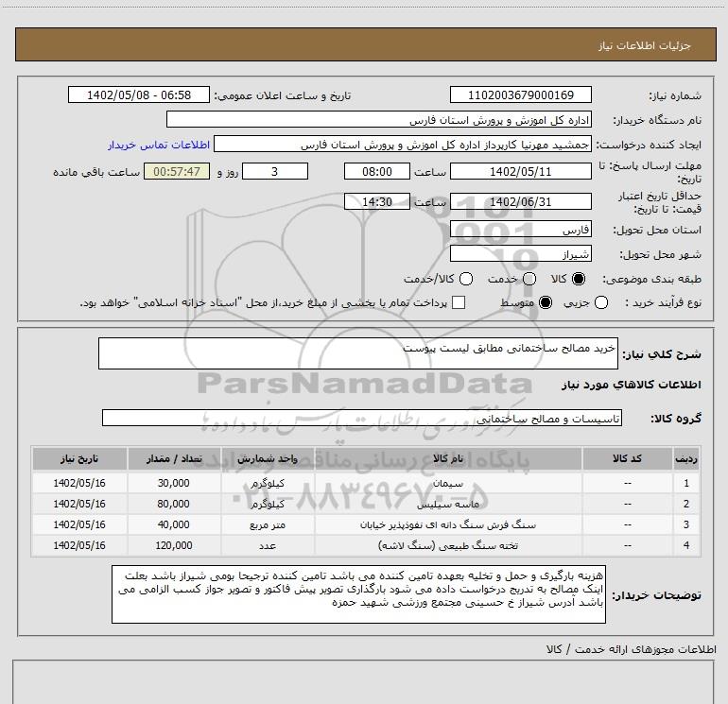Click the کد کالا column header
728x704 pixels.
coord(627,458)
